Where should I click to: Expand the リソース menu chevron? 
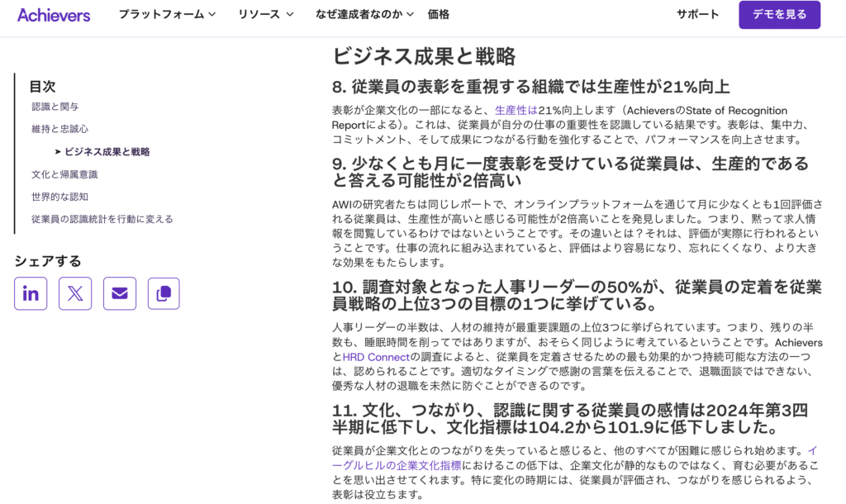(290, 15)
